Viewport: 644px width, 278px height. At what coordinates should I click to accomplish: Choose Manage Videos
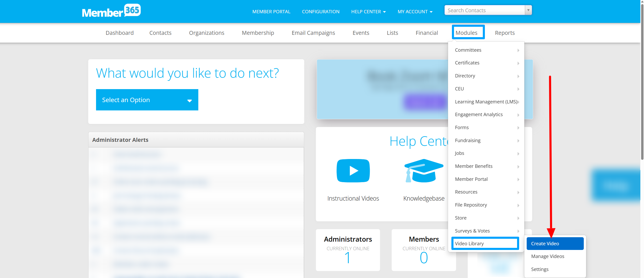555,256
